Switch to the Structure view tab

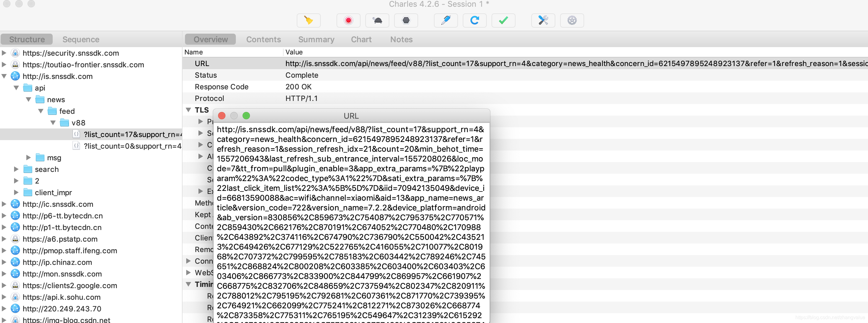pyautogui.click(x=27, y=39)
